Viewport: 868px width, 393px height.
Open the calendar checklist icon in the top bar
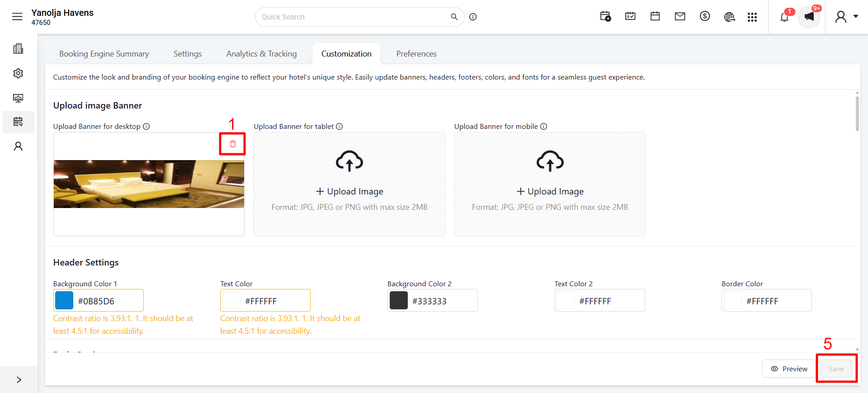[x=630, y=17]
